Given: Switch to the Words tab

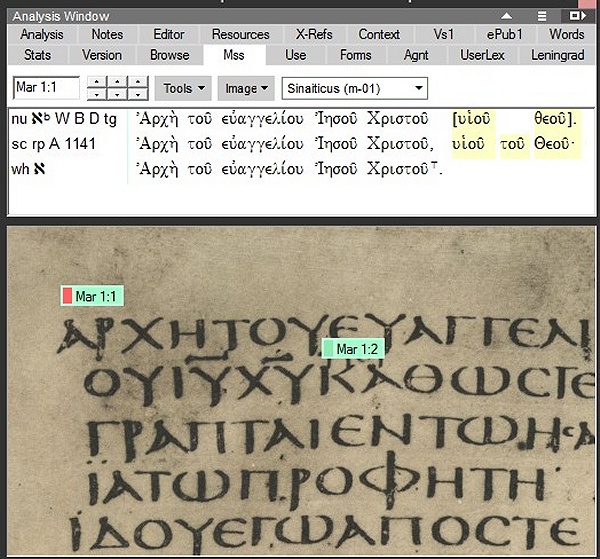Looking at the screenshot, I should (567, 34).
